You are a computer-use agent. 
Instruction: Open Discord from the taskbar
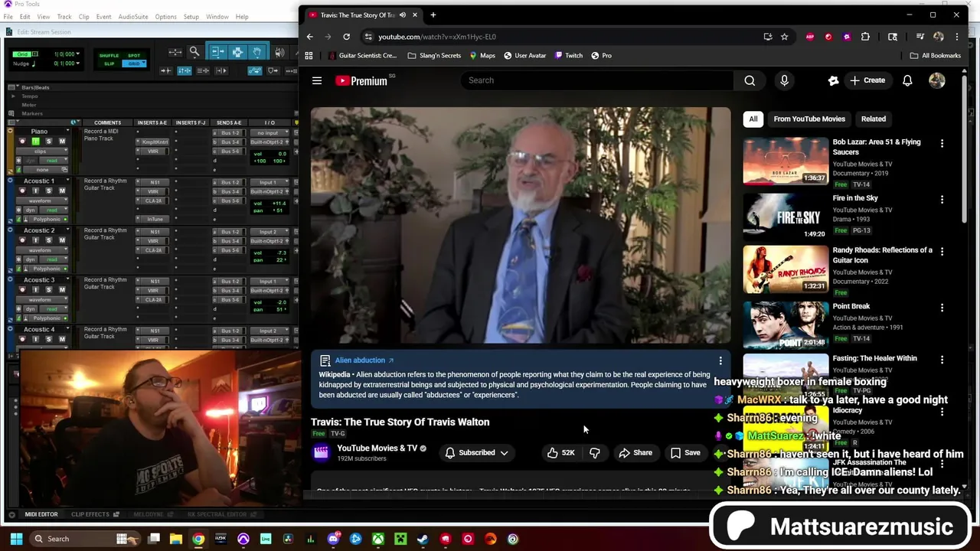tap(333, 539)
